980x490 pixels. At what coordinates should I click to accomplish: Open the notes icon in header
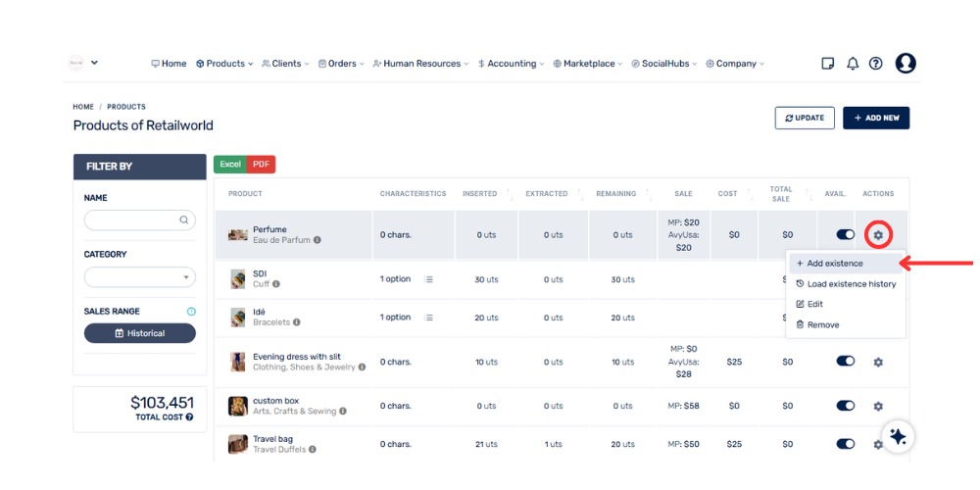point(828,64)
